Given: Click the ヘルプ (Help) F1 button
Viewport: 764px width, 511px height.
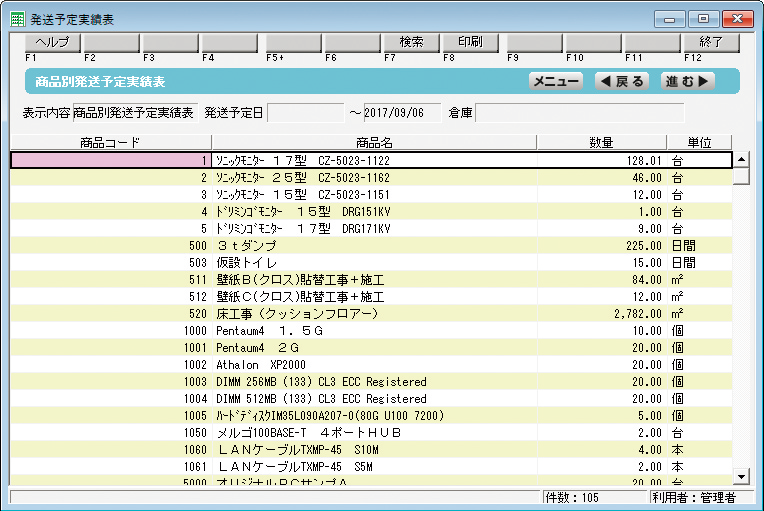Looking at the screenshot, I should click(x=52, y=42).
